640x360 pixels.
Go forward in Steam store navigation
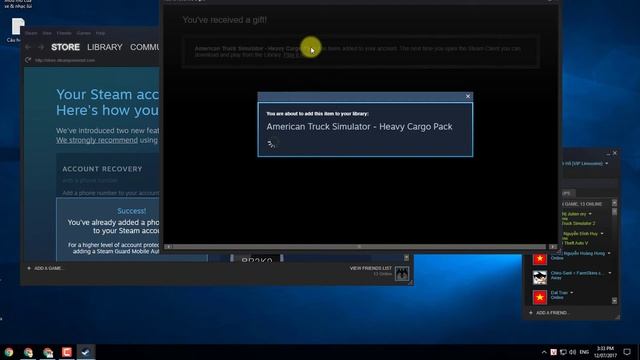(41, 47)
